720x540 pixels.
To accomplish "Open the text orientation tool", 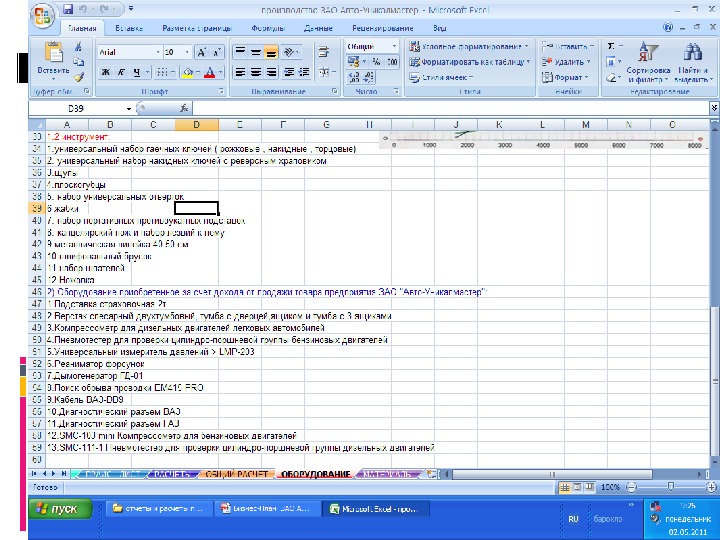I will click(x=291, y=52).
